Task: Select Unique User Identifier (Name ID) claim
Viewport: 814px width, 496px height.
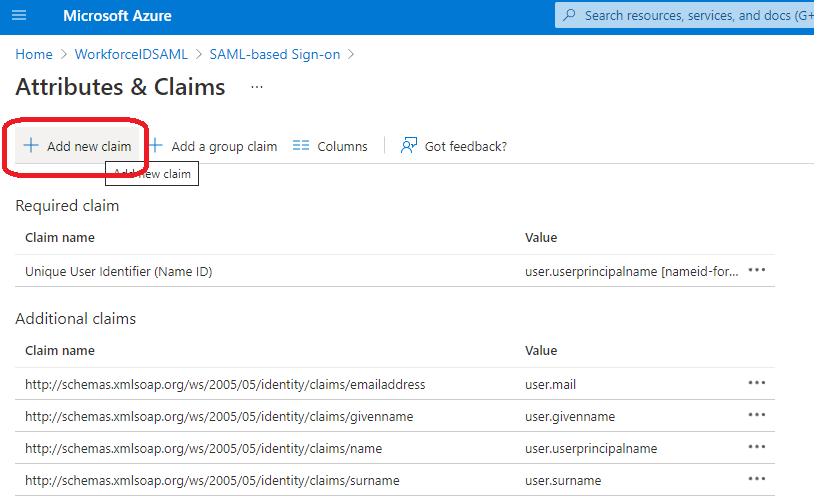Action: pyautogui.click(x=119, y=272)
